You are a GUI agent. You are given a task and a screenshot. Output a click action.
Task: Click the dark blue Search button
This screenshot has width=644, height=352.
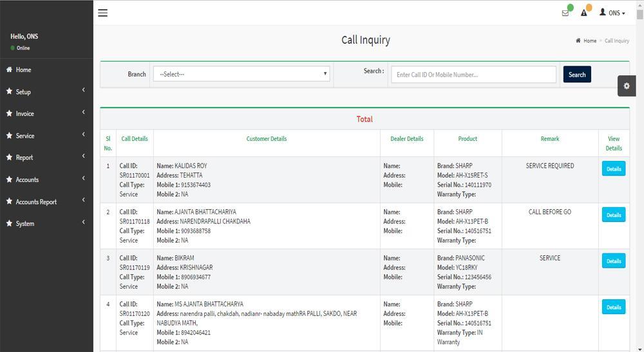[x=577, y=74]
